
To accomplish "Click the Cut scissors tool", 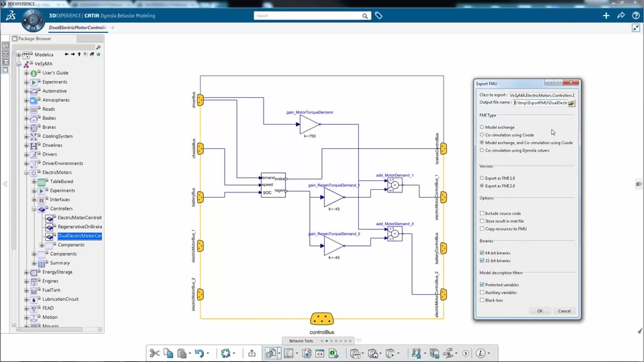I will 154,353.
